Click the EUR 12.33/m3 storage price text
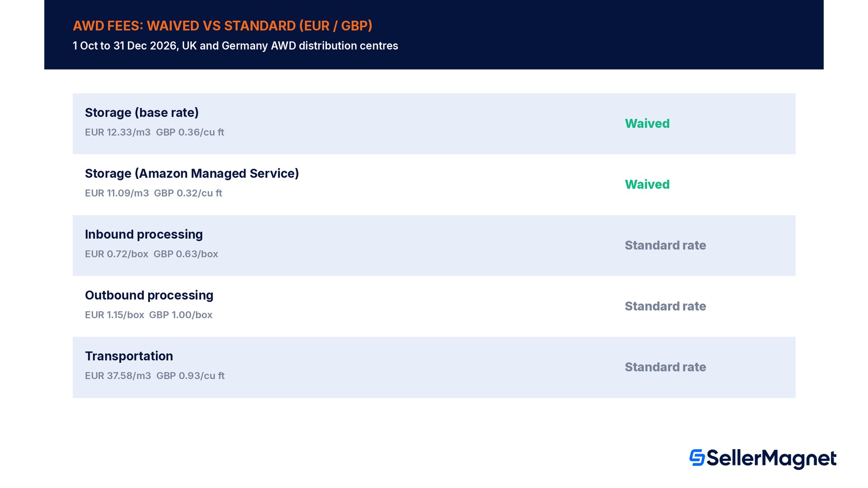This screenshot has height=488, width=868. click(x=118, y=132)
